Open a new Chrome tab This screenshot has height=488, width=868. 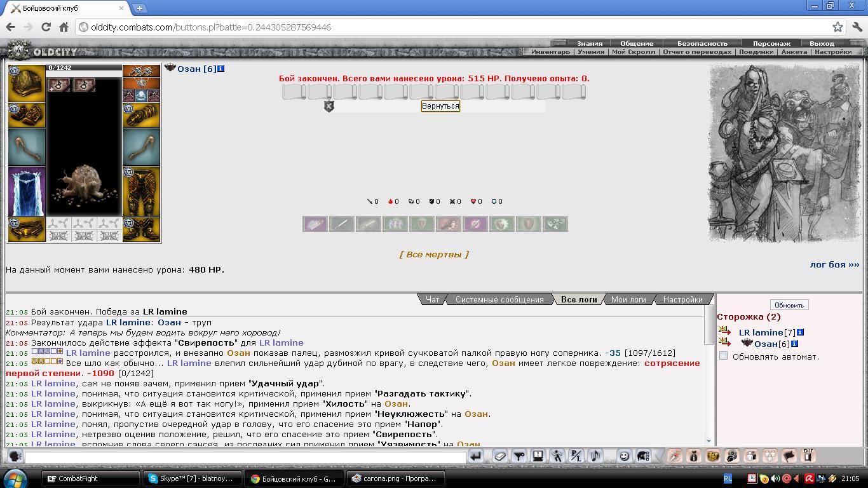pos(139,8)
